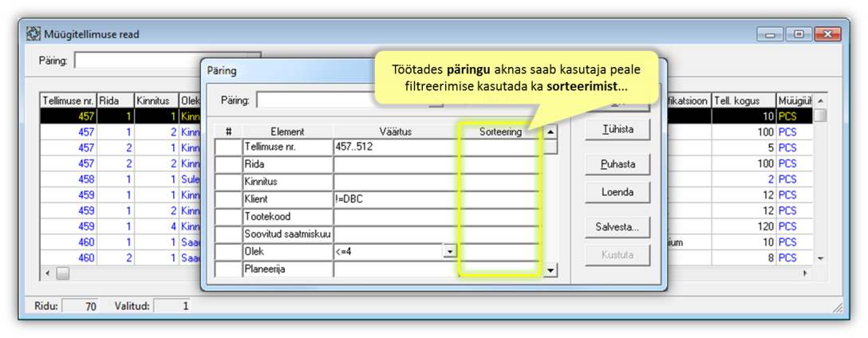Click the Planeerija value field
Viewport: 868px width, 338px height.
397,269
